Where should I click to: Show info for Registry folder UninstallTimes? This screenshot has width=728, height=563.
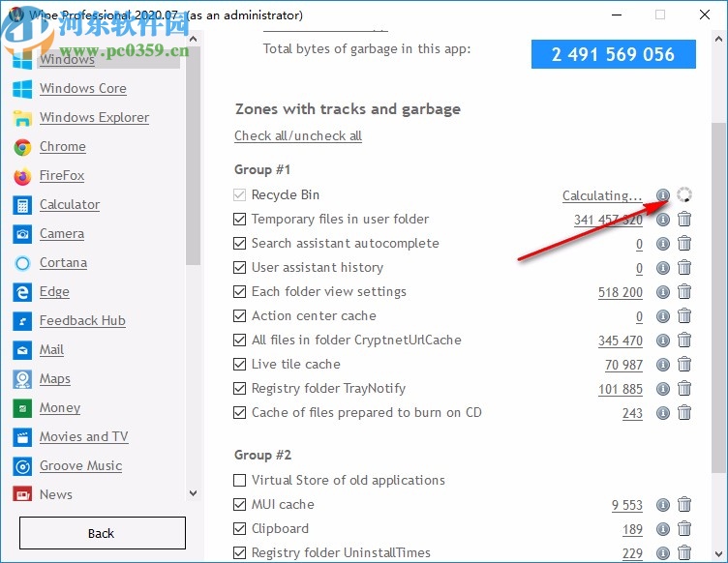point(663,552)
